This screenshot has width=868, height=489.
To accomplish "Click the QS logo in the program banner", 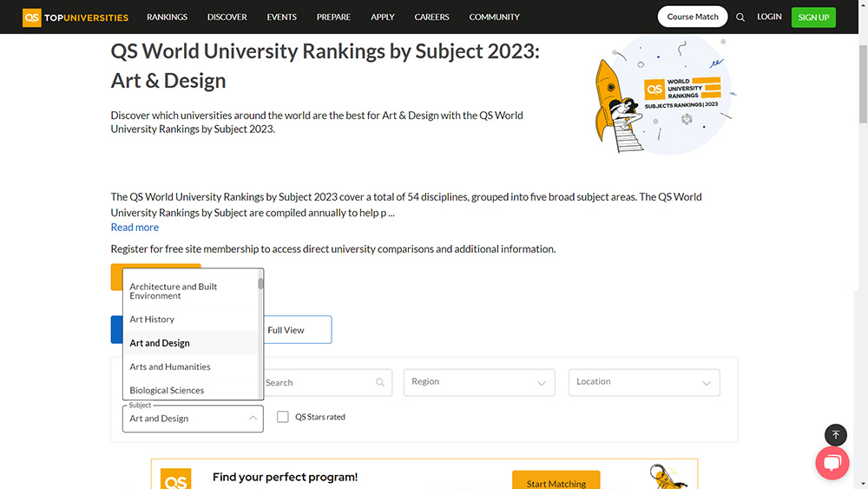I will (175, 479).
